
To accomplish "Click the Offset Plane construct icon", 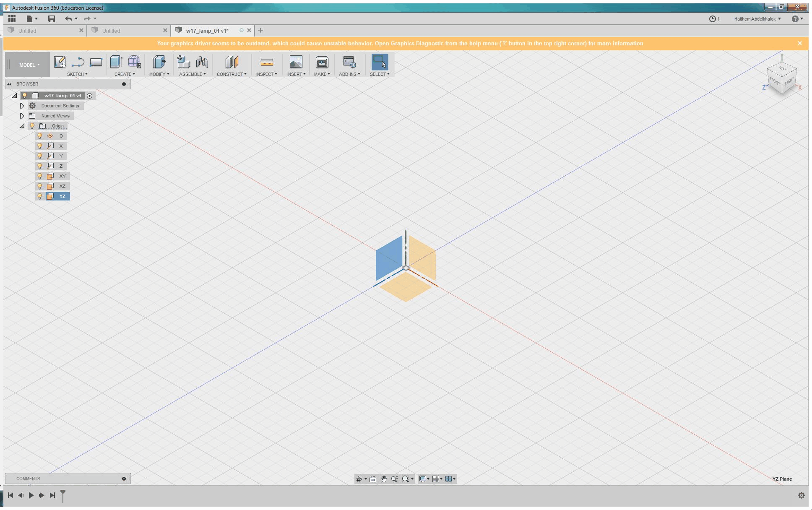I will [x=232, y=62].
